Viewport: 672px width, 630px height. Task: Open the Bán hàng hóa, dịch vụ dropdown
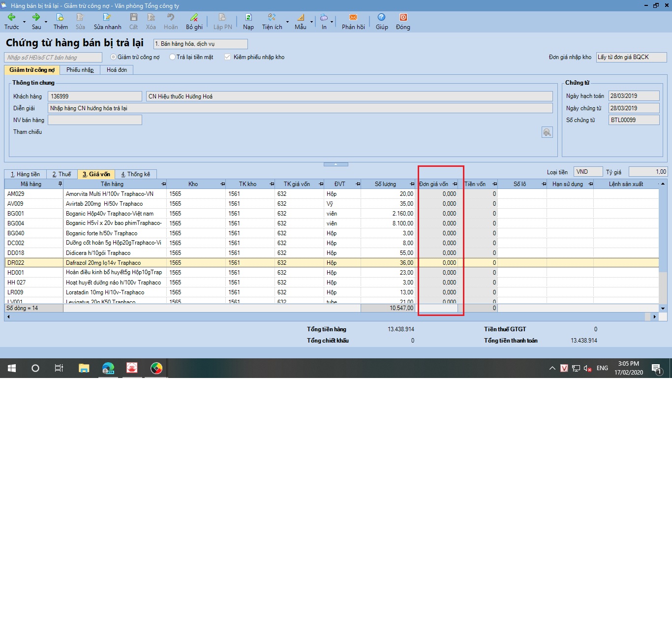point(200,44)
